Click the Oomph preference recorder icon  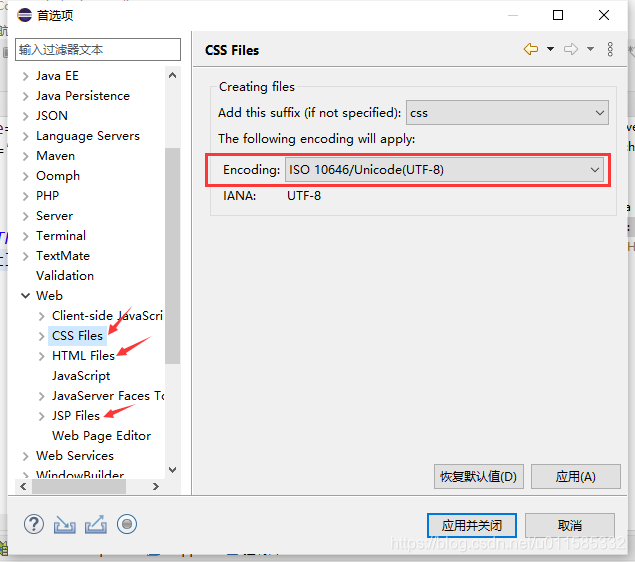(127, 524)
